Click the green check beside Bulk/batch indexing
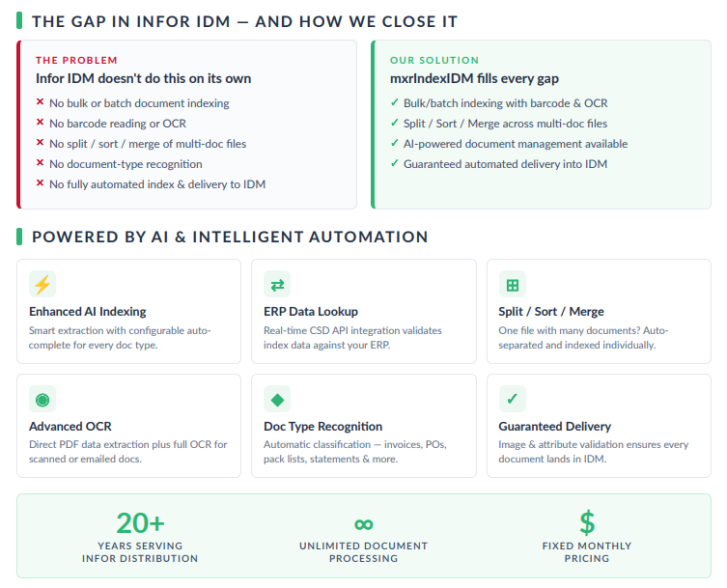 395,102
